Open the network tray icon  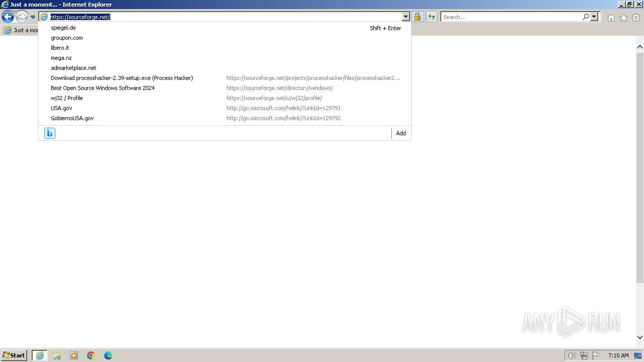click(x=584, y=355)
